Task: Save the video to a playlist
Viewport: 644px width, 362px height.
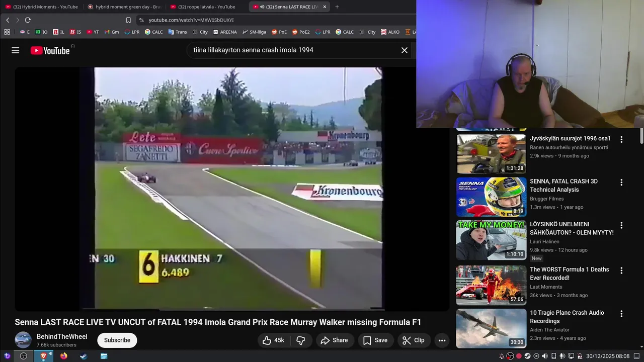Action: pos(375,340)
